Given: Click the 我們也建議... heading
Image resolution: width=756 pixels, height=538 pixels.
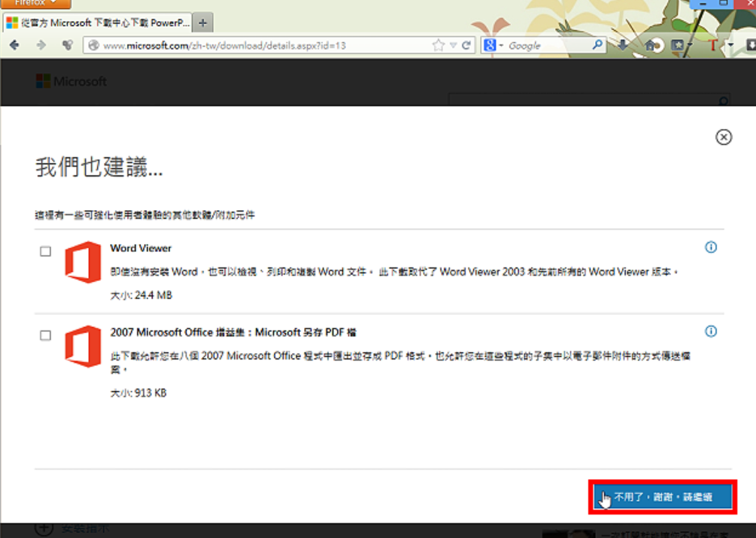Looking at the screenshot, I should click(x=99, y=167).
